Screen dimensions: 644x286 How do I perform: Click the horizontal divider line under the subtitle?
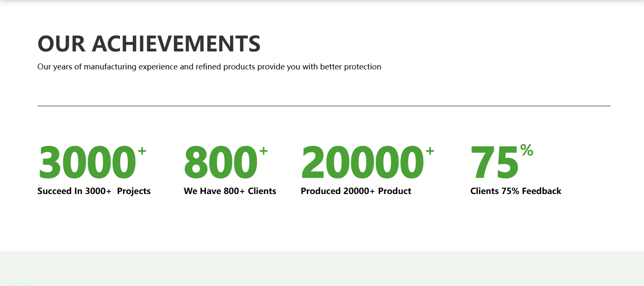click(x=324, y=106)
